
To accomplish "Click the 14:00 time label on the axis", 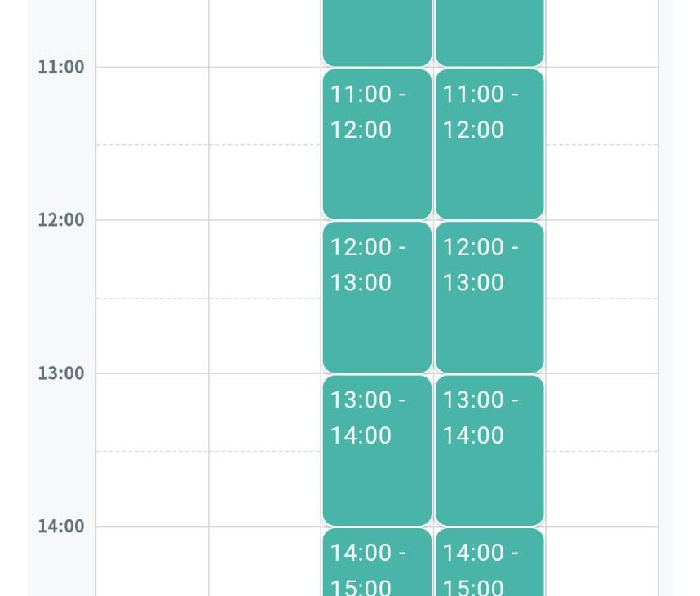I will pyautogui.click(x=60, y=527).
